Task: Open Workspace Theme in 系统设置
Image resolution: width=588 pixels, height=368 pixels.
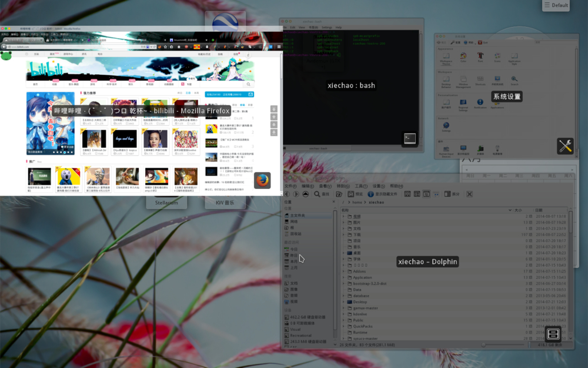Action: pyautogui.click(x=446, y=58)
